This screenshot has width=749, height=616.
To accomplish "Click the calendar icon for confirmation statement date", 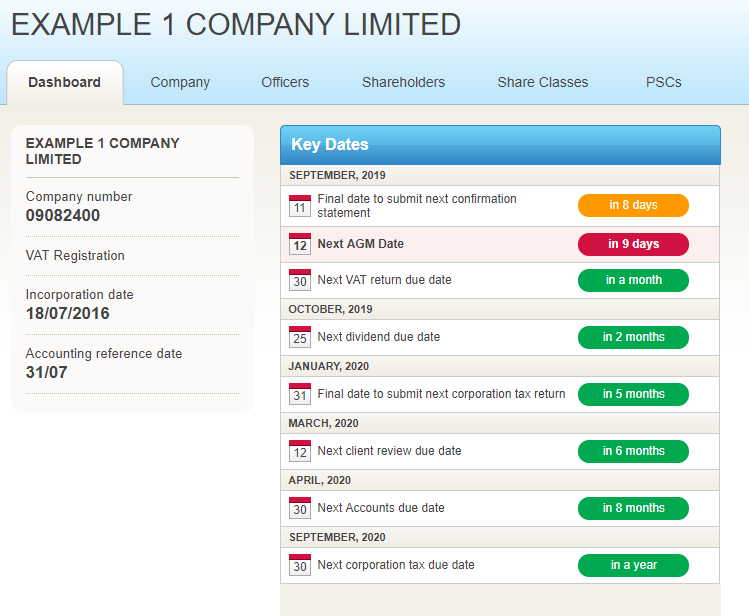I will pos(300,206).
